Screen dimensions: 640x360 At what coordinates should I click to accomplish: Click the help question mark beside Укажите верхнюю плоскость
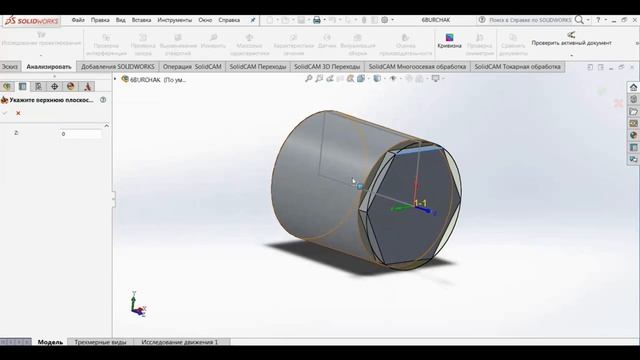point(103,100)
